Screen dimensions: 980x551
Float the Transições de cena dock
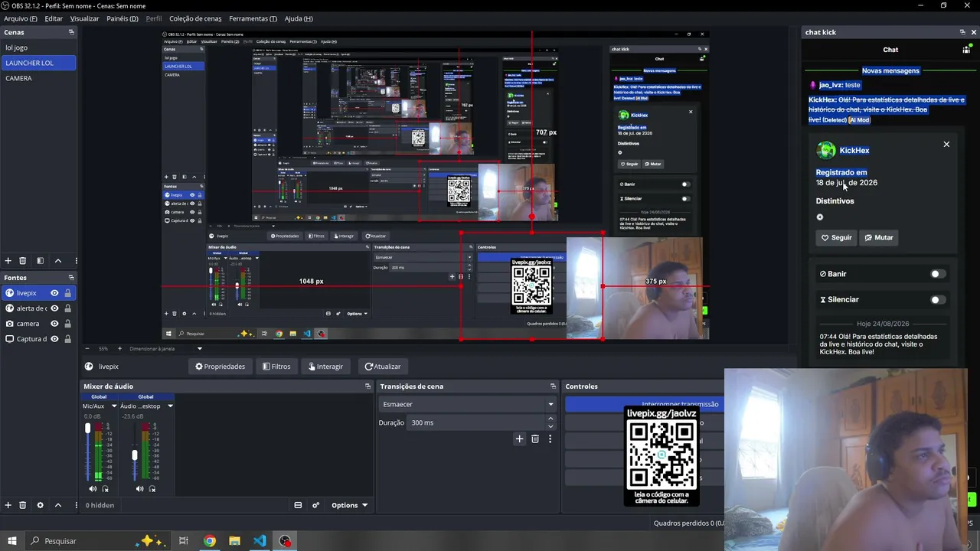click(x=553, y=386)
